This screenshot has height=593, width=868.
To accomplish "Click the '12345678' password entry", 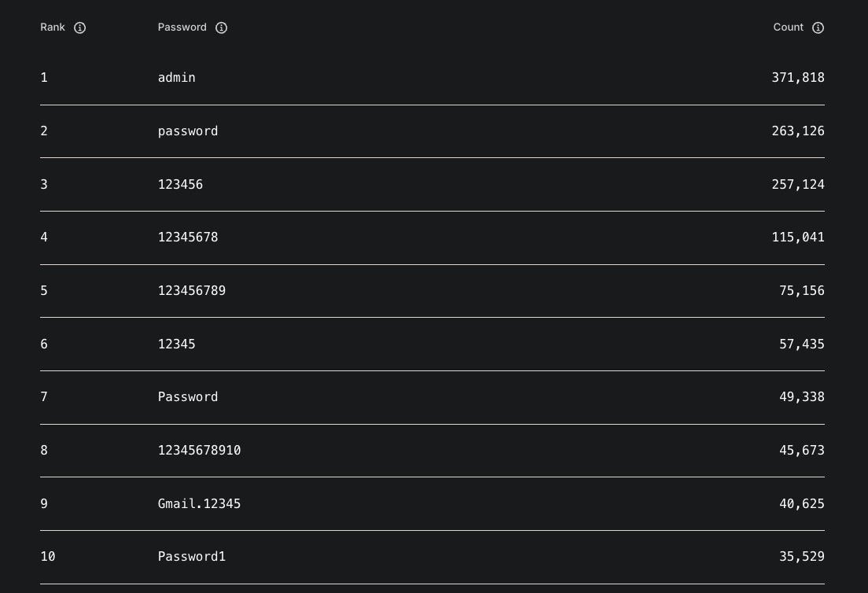I will (188, 238).
